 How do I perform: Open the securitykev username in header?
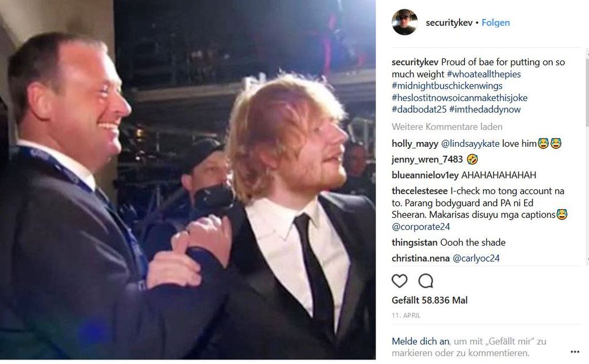point(449,23)
